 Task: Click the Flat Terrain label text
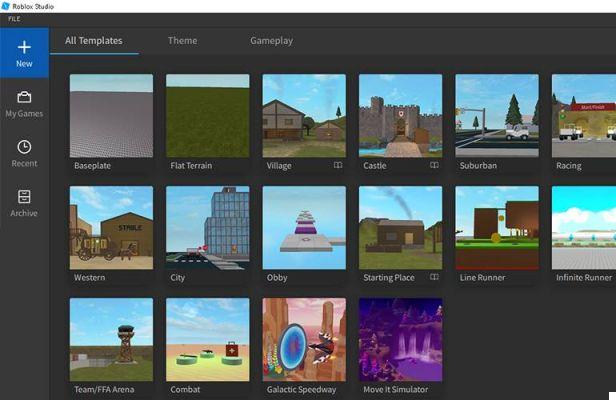(191, 166)
